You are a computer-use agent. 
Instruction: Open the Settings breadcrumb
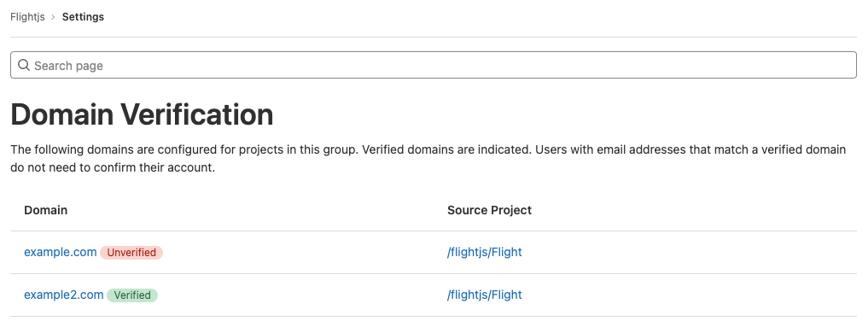coord(83,16)
